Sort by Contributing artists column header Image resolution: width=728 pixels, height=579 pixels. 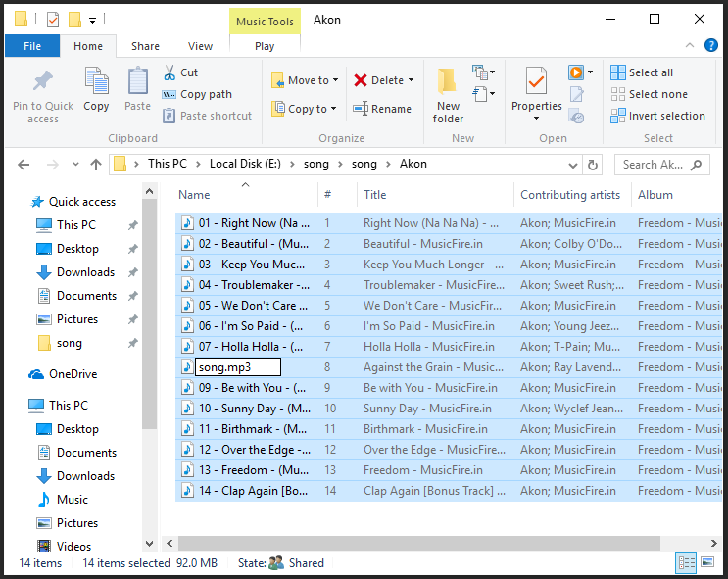click(x=570, y=195)
